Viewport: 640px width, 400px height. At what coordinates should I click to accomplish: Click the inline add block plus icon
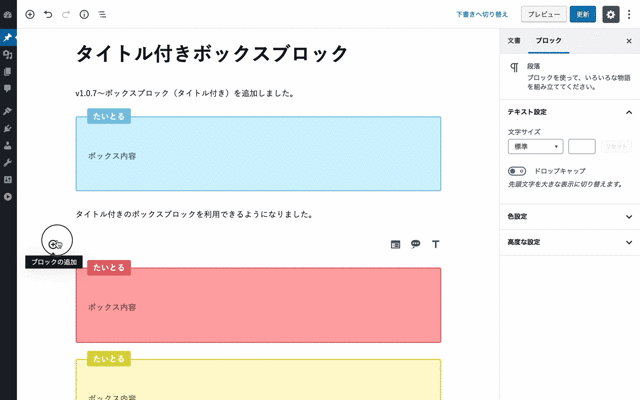click(53, 244)
